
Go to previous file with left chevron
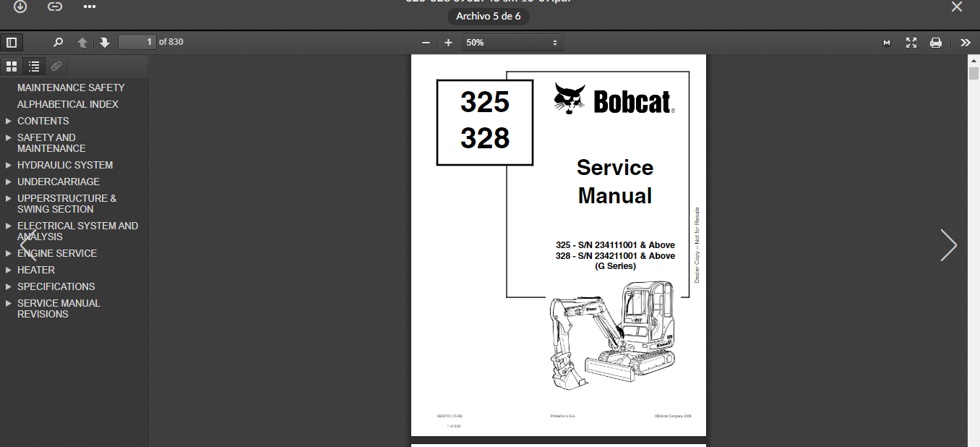[27, 244]
